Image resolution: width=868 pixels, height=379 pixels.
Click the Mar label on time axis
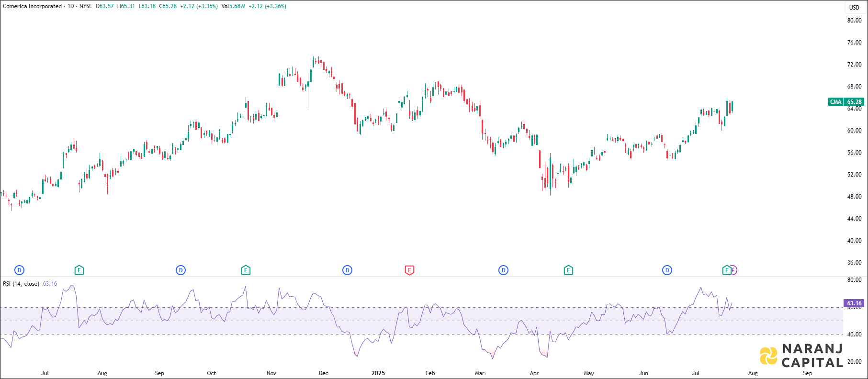click(479, 373)
